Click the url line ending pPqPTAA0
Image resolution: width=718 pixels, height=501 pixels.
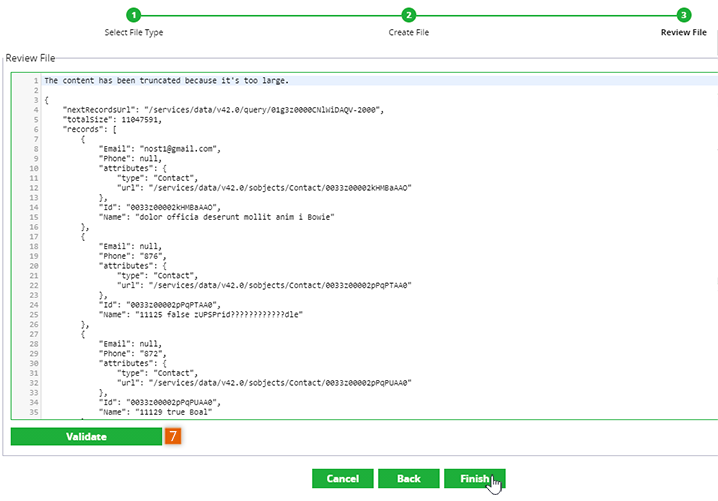pyautogui.click(x=264, y=285)
